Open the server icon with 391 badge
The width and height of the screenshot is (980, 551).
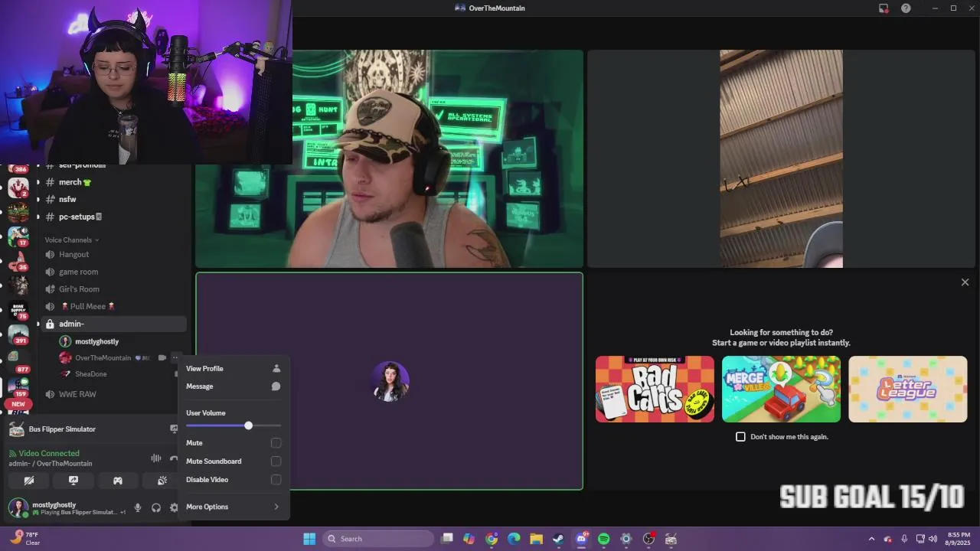pyautogui.click(x=18, y=334)
